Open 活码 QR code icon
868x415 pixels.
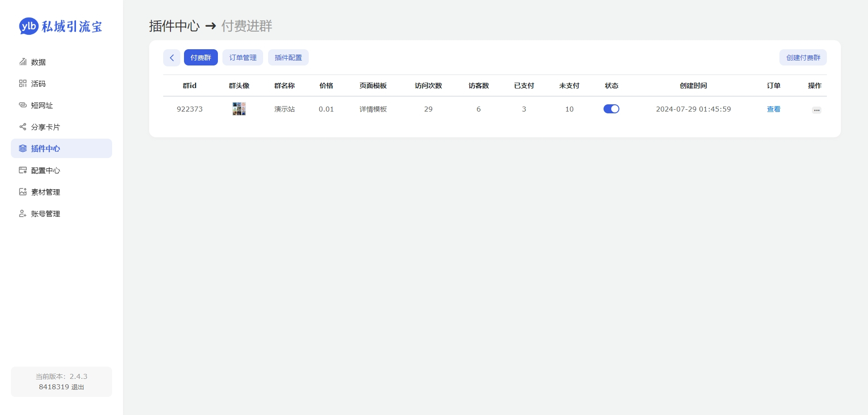[x=23, y=84]
